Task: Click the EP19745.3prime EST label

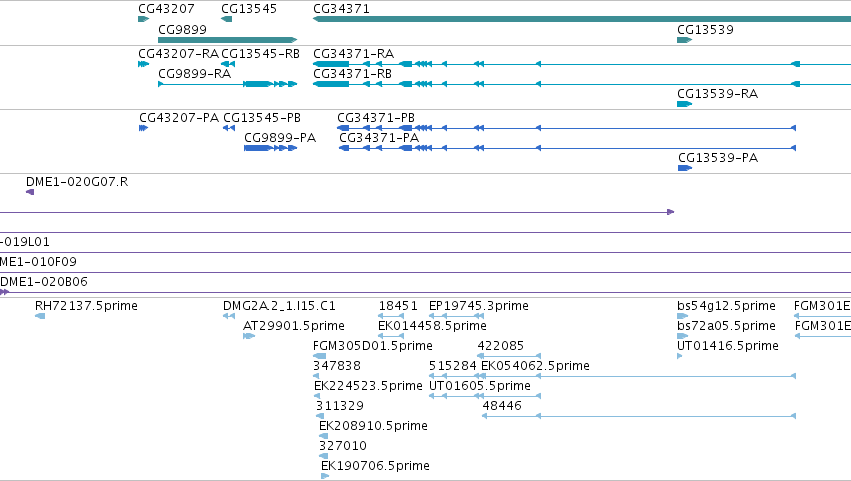Action: 479,306
